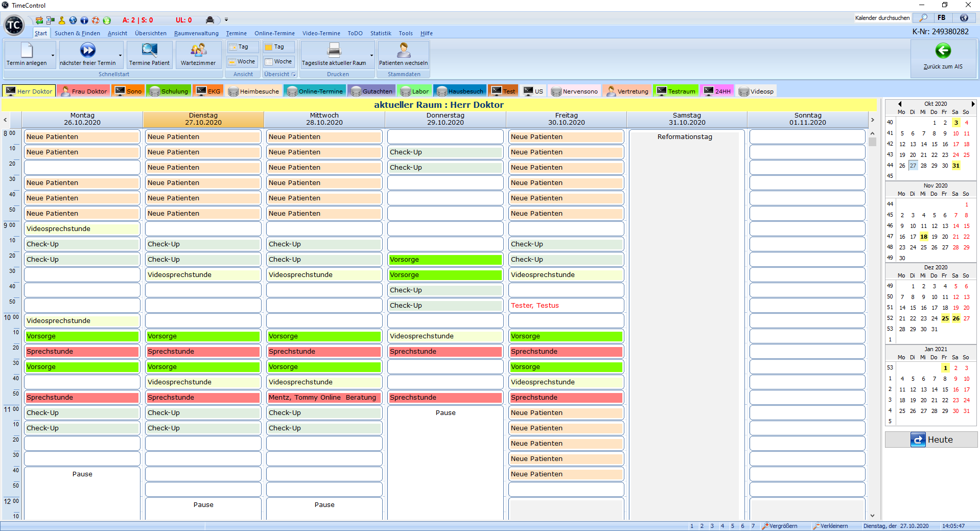Open the Raumverwaltung menu
980x531 pixels.
[x=196, y=33]
